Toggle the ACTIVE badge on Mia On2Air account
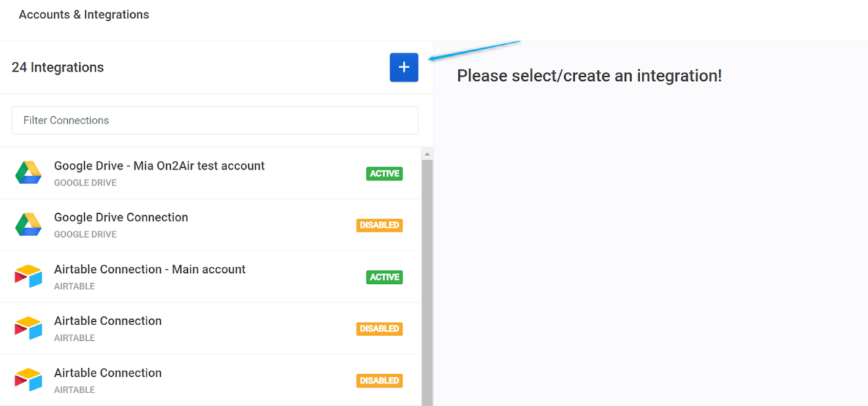 pyautogui.click(x=384, y=173)
